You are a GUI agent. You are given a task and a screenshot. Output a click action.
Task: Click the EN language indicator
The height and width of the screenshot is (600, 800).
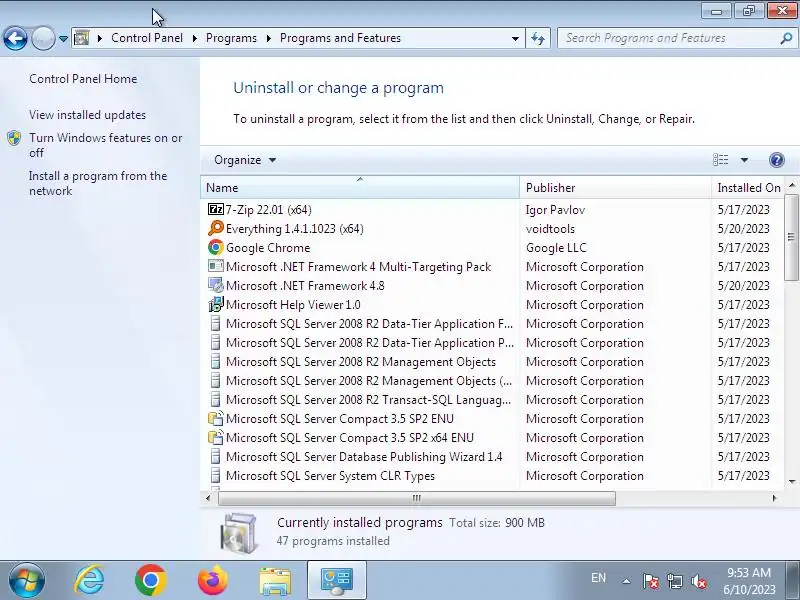pyautogui.click(x=598, y=578)
